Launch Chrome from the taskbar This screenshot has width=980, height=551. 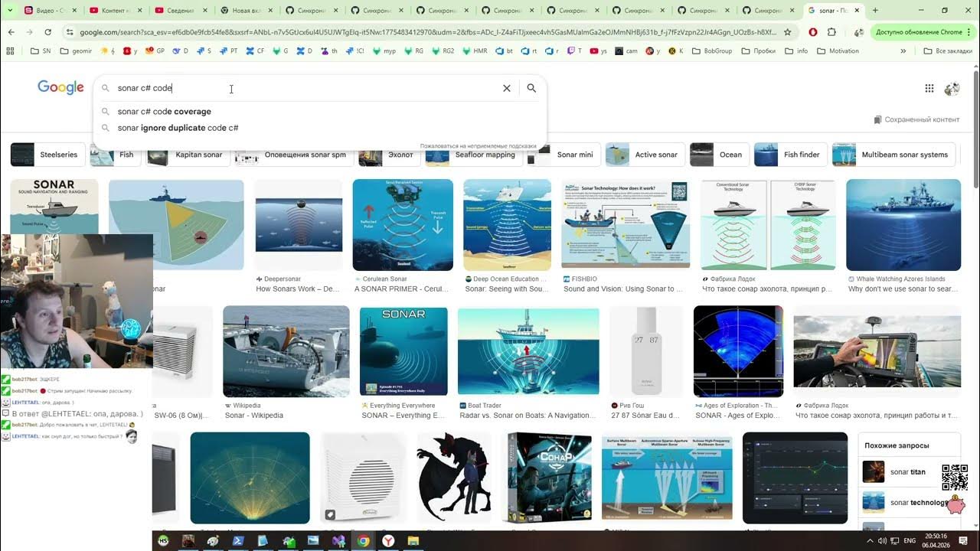pos(363,541)
